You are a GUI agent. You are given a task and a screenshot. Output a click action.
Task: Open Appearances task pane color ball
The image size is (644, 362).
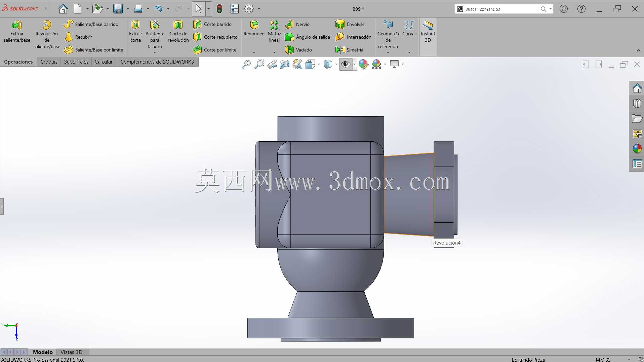(637, 149)
